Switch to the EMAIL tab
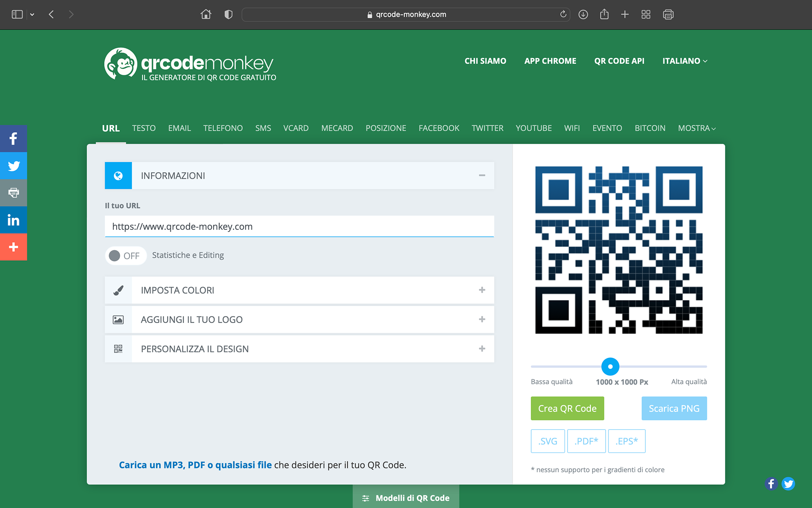The height and width of the screenshot is (508, 812). point(179,128)
